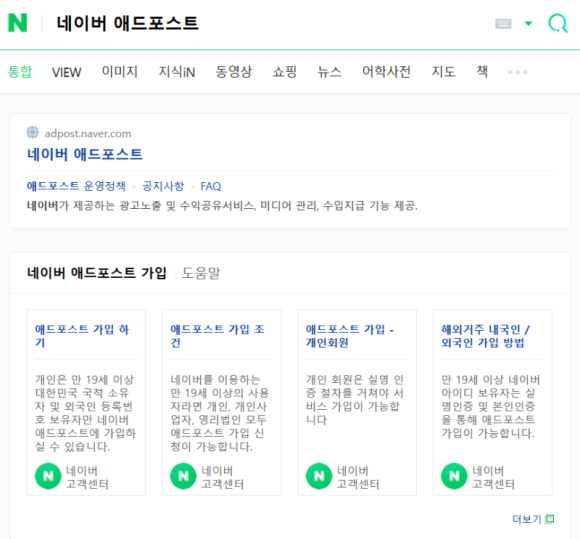Click the 개인 회원은 실명 인증 description

click(354, 400)
